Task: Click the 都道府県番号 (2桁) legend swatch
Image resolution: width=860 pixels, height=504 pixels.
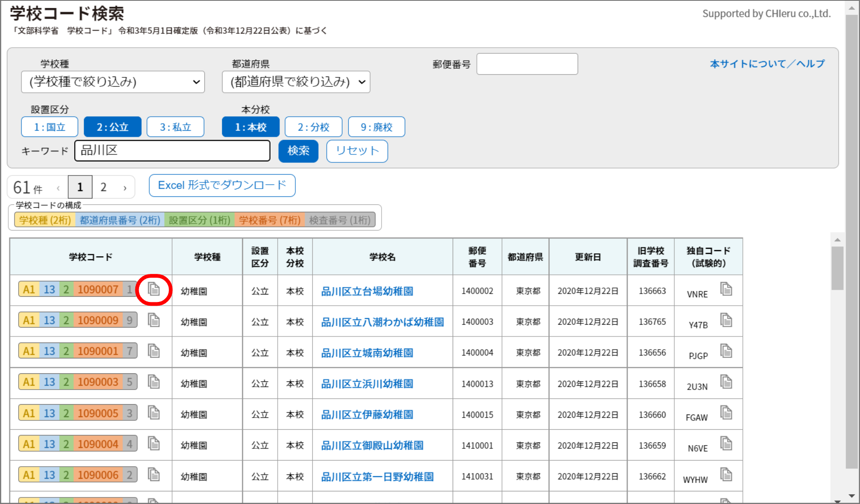Action: [120, 220]
